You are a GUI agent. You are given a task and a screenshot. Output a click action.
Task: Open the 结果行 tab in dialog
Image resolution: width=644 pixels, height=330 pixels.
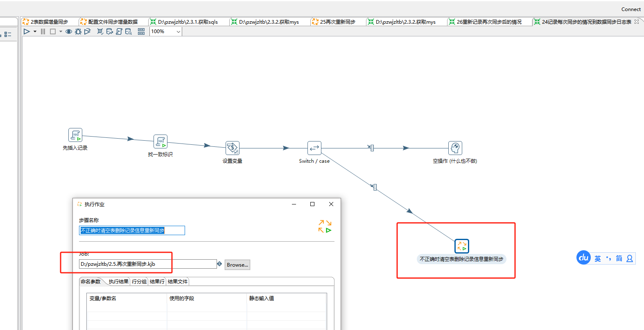(x=157, y=282)
